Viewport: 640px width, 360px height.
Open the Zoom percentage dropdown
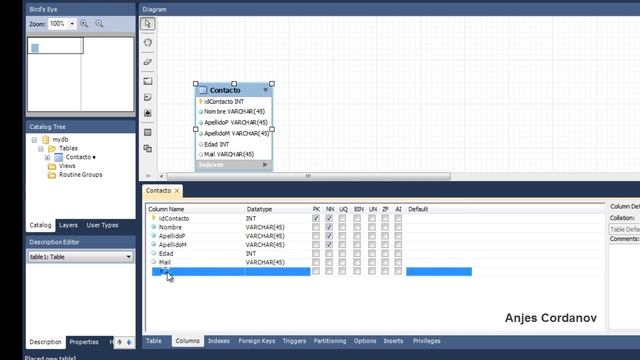coord(72,24)
